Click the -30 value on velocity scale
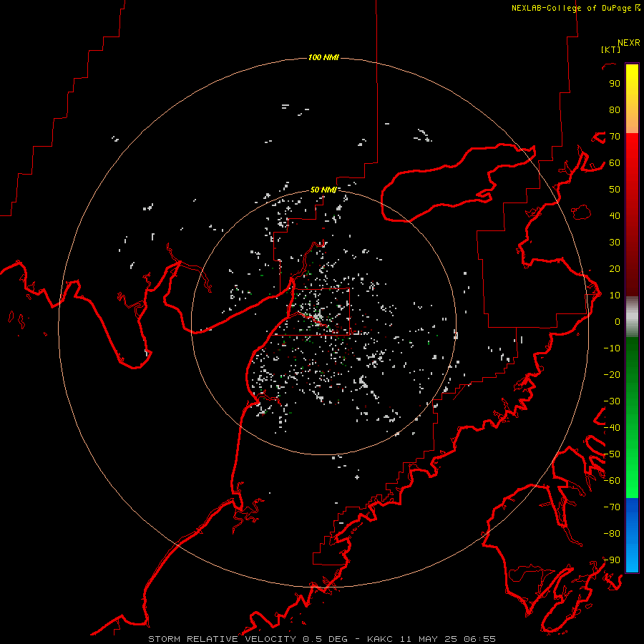Screen dimensions: 644x644 click(612, 401)
